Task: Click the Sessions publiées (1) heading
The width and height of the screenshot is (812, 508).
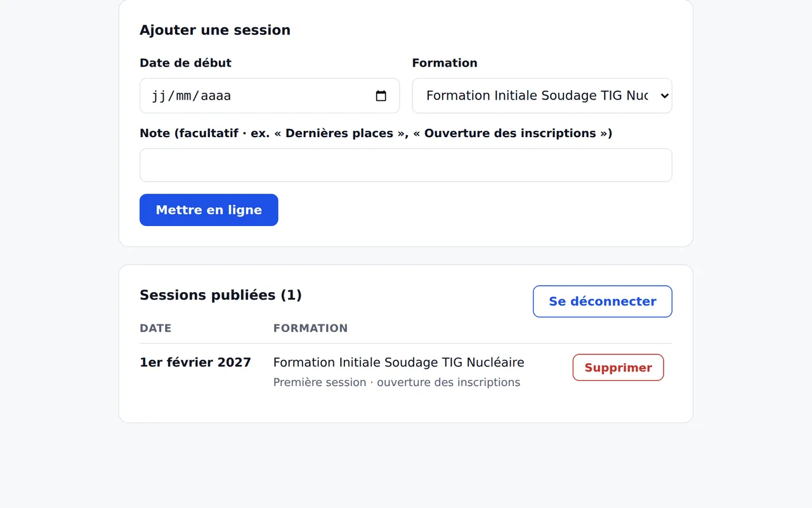Action: coord(221,295)
